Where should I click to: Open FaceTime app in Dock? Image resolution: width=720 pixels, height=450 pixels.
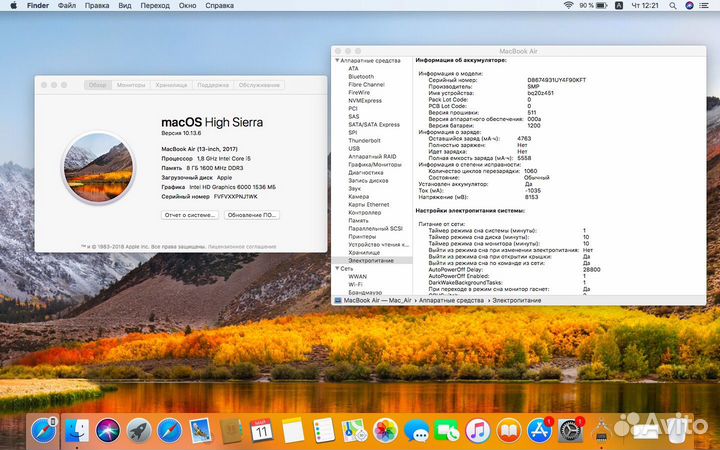click(x=447, y=431)
